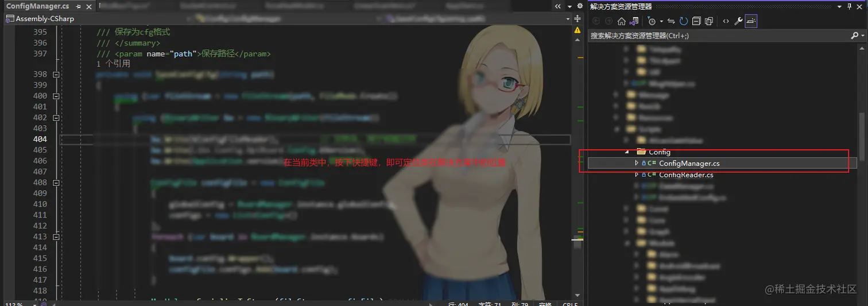Toggle auto-hide pin on Solution Explorer
868x306 pixels.
pyautogui.click(x=850, y=6)
